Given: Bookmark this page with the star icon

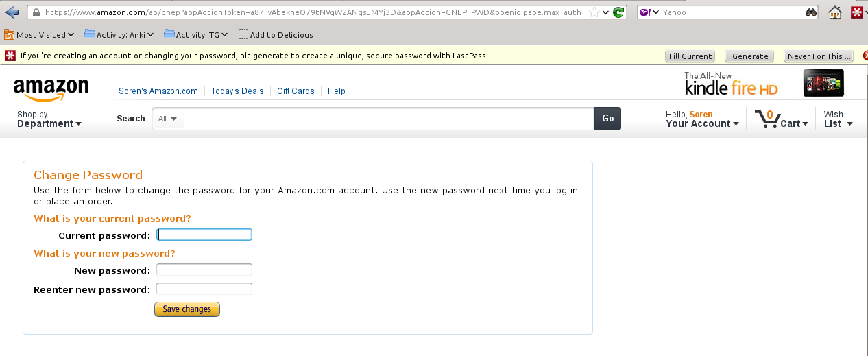Looking at the screenshot, I should pos(594,12).
